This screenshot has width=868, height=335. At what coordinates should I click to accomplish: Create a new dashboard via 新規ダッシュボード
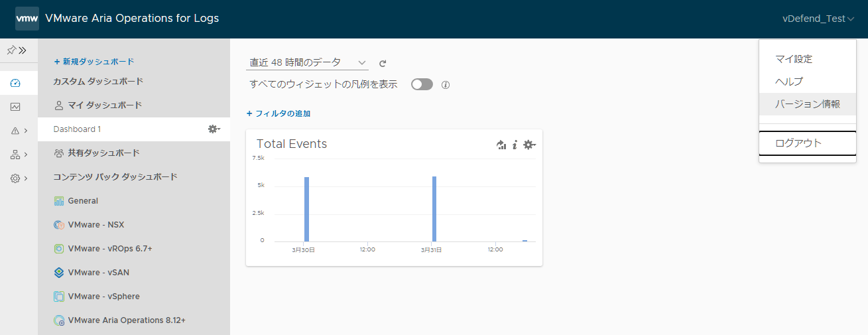94,62
